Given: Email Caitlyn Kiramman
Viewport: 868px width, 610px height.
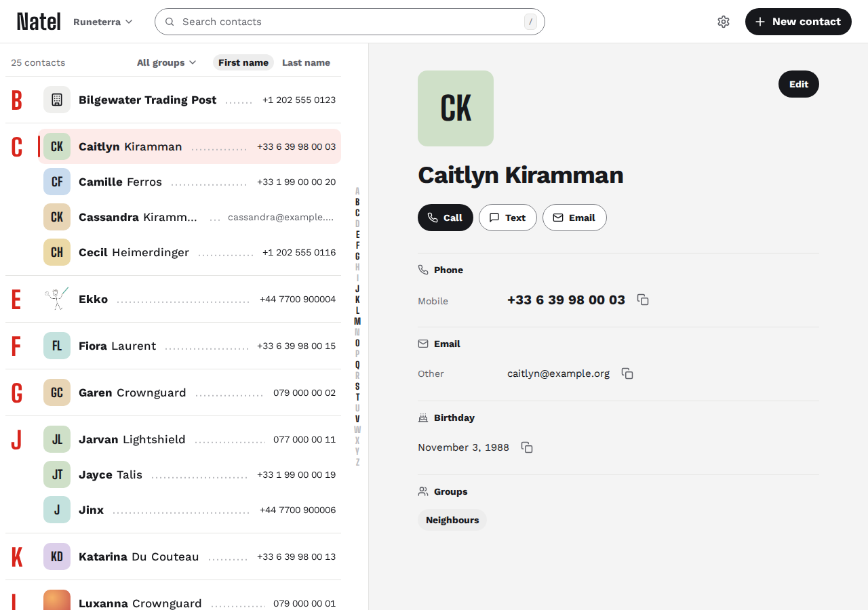Looking at the screenshot, I should pyautogui.click(x=574, y=218).
